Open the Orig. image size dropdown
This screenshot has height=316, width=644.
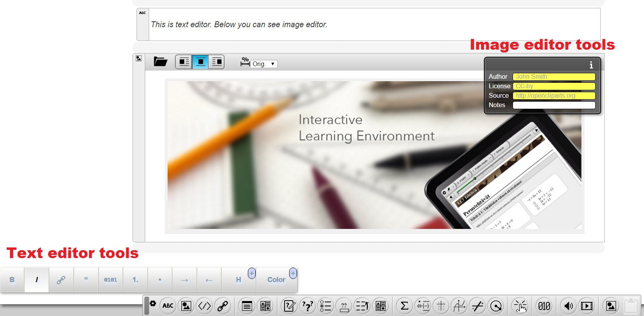coord(264,64)
